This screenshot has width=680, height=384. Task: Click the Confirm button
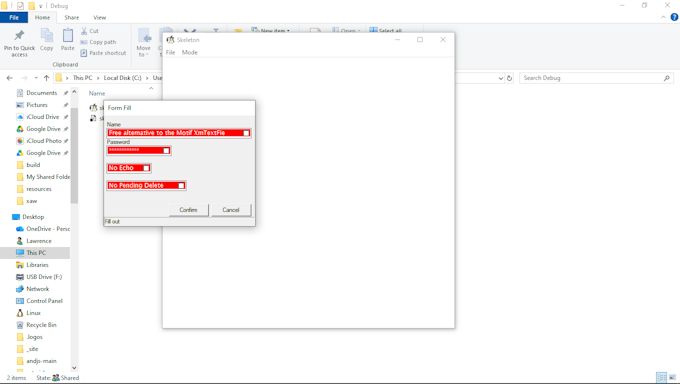188,210
